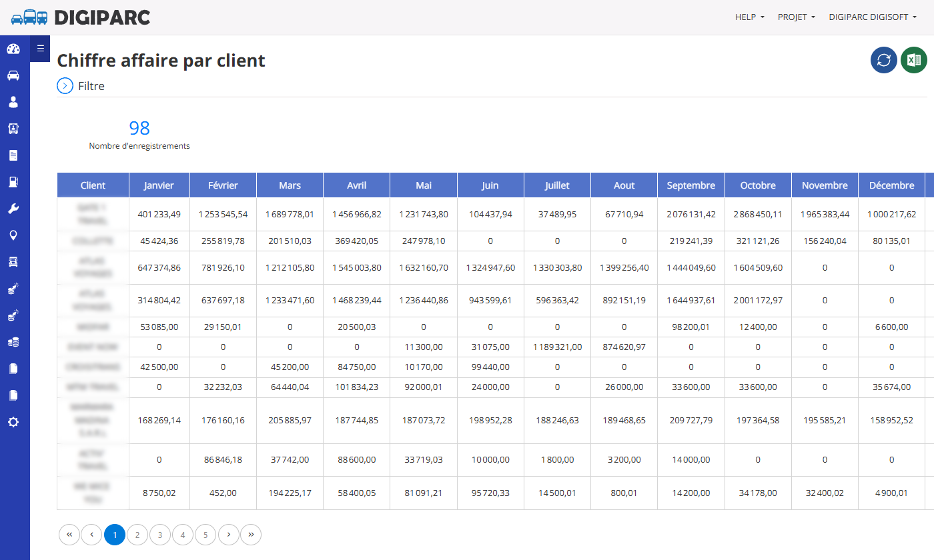The height and width of the screenshot is (560, 934).
Task: Open the fuel pump icon in sidebar
Action: (x=13, y=182)
